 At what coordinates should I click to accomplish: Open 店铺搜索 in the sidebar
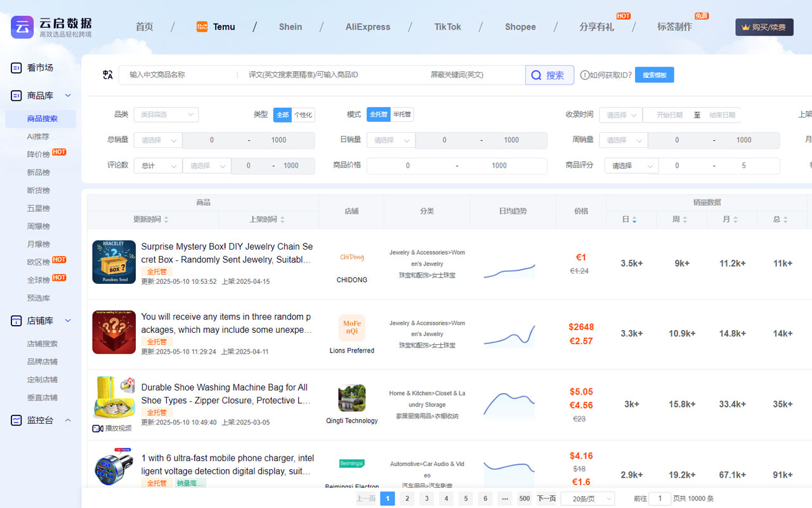click(43, 344)
